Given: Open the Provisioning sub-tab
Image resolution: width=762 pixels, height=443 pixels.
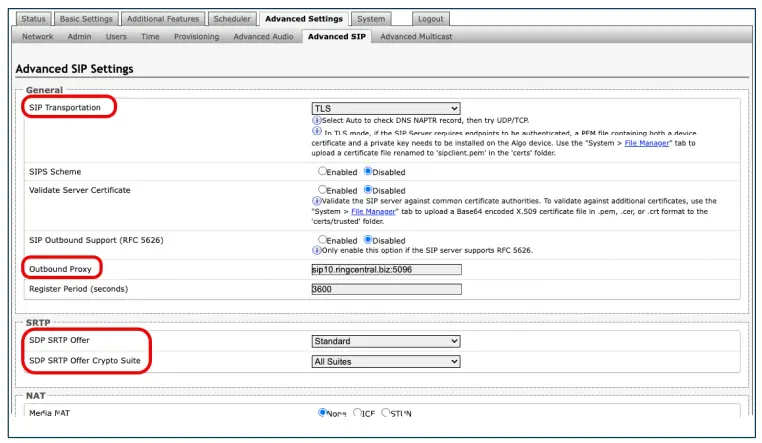Looking at the screenshot, I should point(196,36).
